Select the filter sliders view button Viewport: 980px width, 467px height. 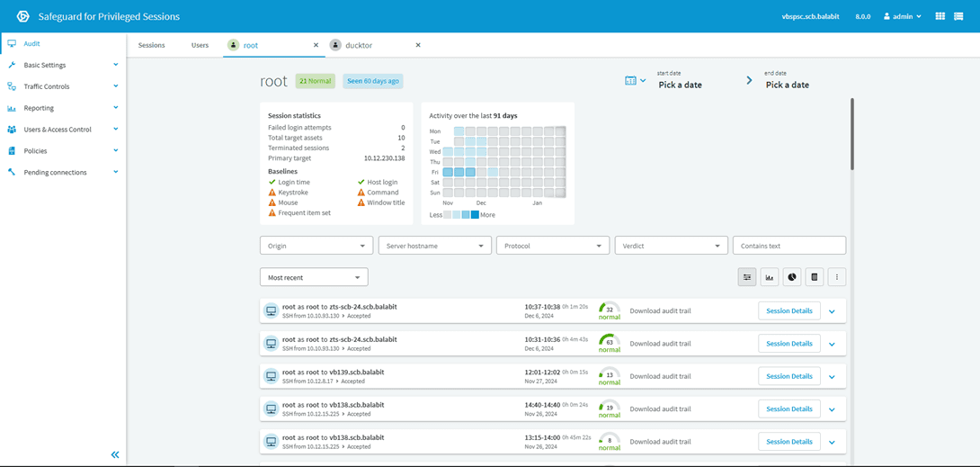click(747, 277)
